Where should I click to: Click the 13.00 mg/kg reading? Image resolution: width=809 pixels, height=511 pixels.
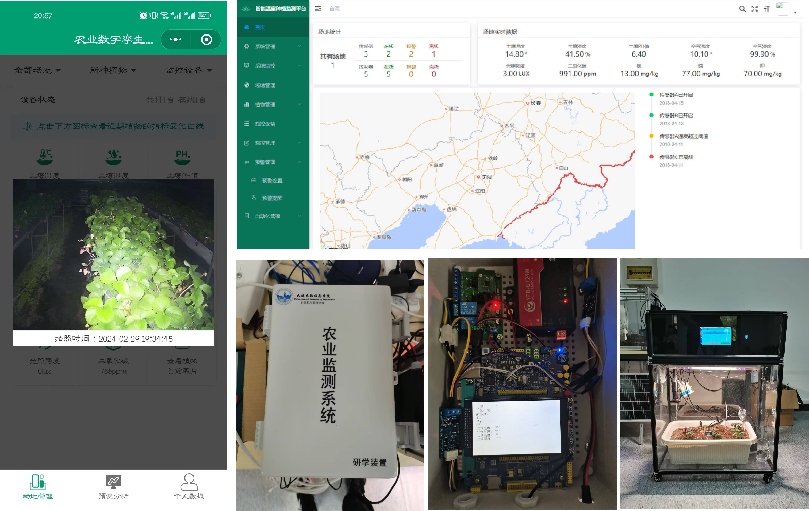click(639, 74)
